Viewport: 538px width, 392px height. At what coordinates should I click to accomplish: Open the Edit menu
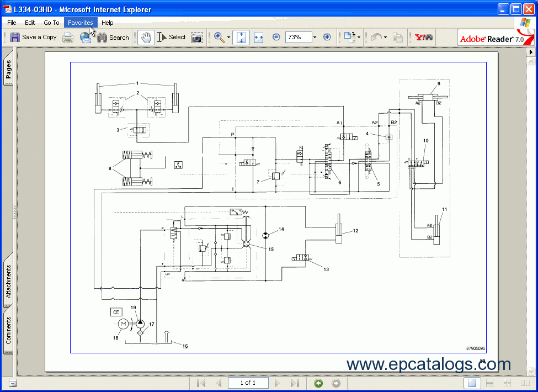click(30, 23)
